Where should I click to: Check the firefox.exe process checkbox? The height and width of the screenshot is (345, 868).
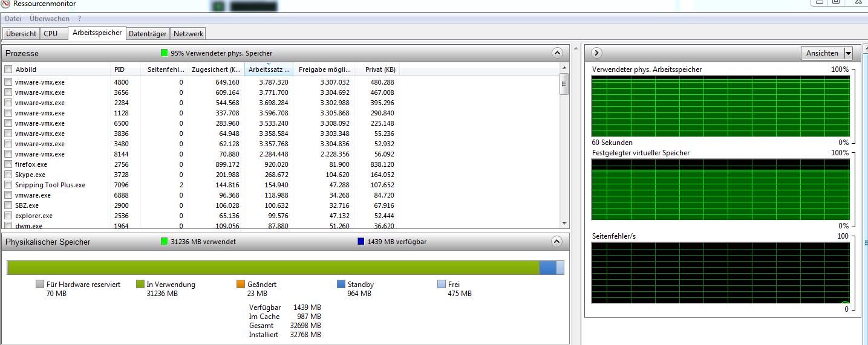tap(8, 164)
